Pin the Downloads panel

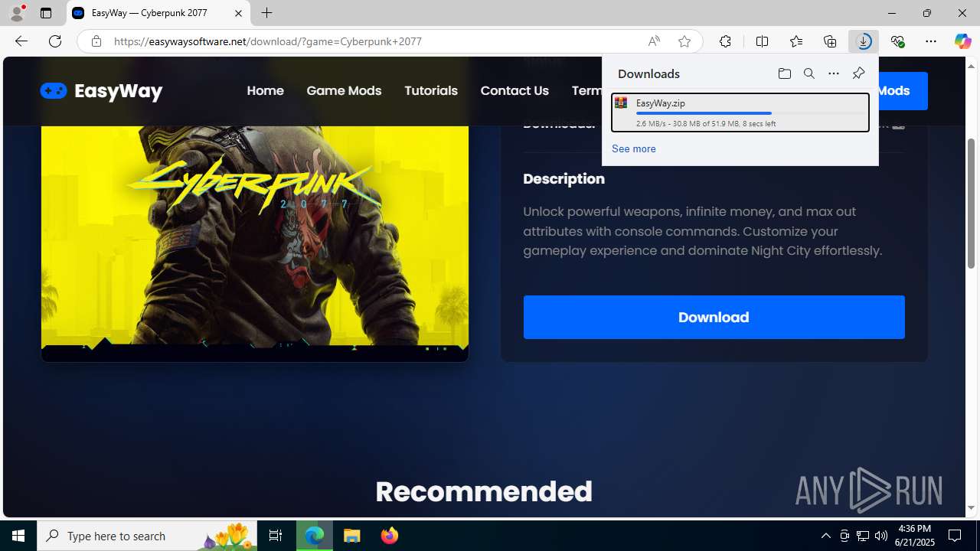click(858, 73)
